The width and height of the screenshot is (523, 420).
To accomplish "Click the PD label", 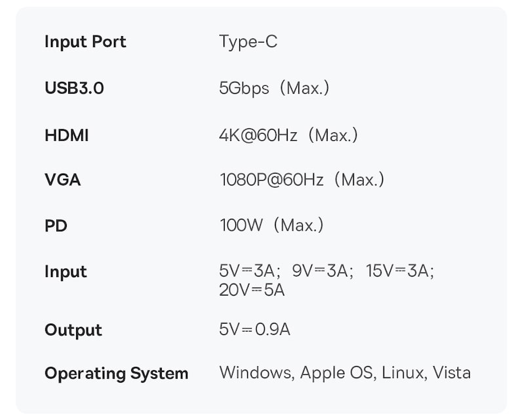I will point(56,226).
